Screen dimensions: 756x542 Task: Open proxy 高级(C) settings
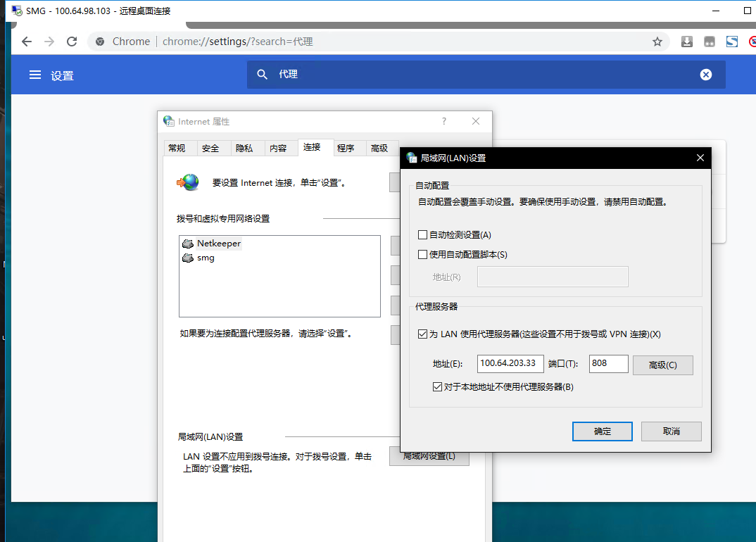coord(663,365)
